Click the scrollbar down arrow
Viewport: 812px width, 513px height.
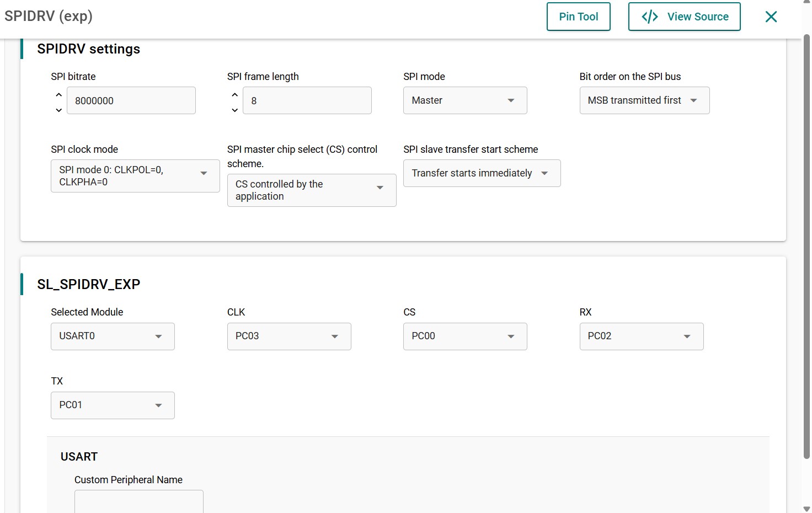click(x=806, y=509)
